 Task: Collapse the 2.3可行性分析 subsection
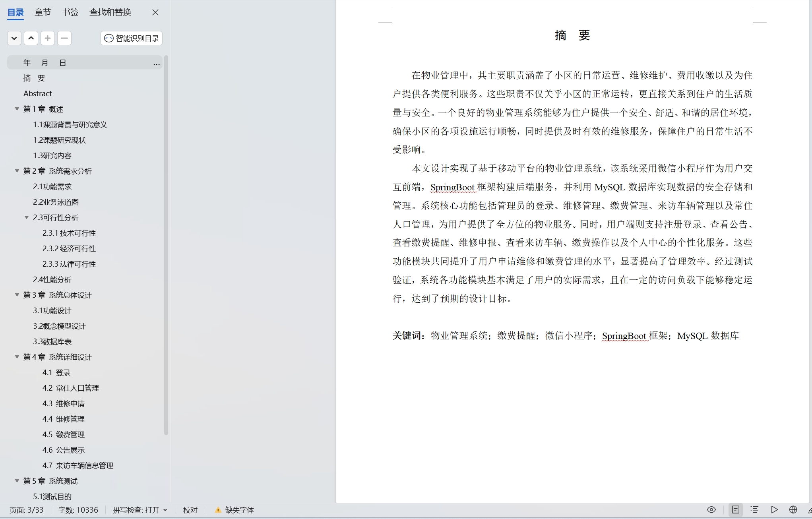pos(27,217)
